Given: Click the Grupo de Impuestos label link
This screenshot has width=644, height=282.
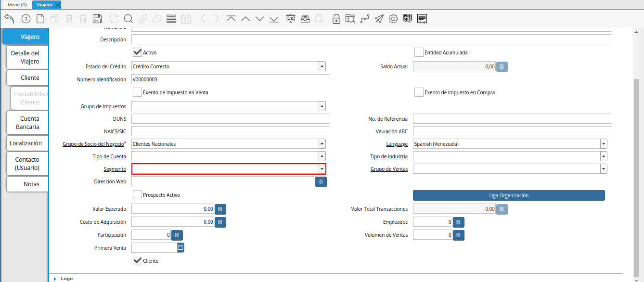Looking at the screenshot, I should pyautogui.click(x=103, y=106).
